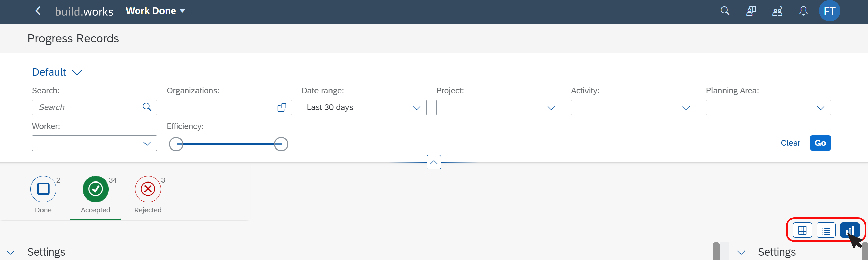The image size is (868, 260).
Task: Click the Progress Records page title
Action: 73,39
